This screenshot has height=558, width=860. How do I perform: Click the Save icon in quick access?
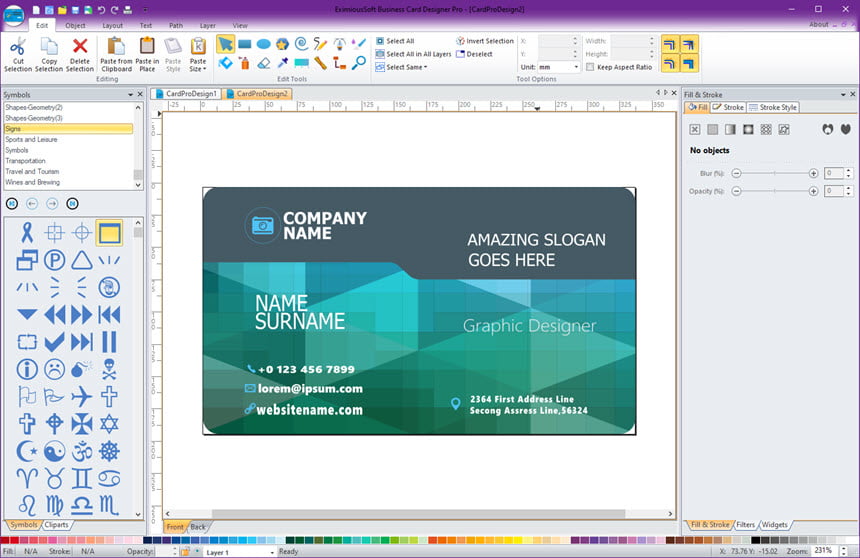(75, 10)
